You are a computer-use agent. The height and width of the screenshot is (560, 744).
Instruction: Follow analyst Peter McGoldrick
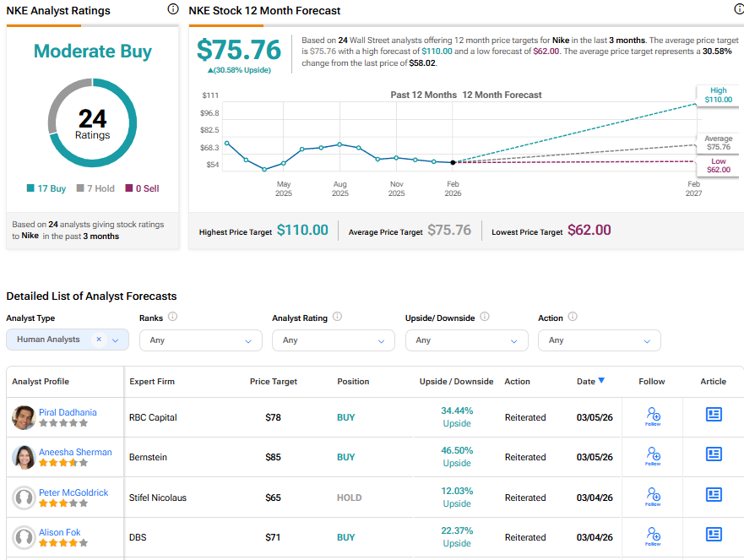coord(652,496)
